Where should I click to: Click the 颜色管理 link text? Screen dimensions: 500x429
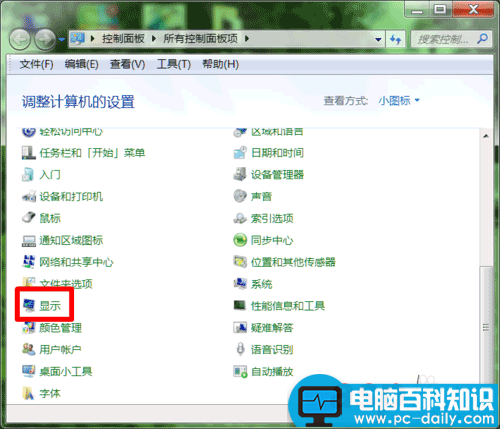[x=60, y=328]
